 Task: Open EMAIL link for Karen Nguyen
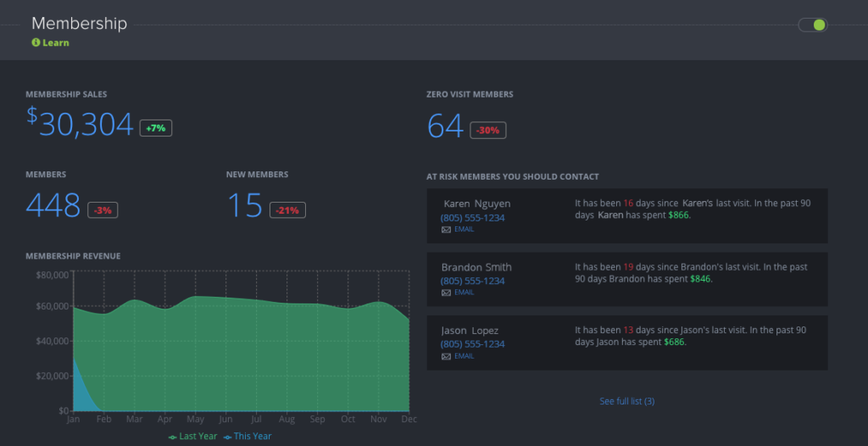464,229
